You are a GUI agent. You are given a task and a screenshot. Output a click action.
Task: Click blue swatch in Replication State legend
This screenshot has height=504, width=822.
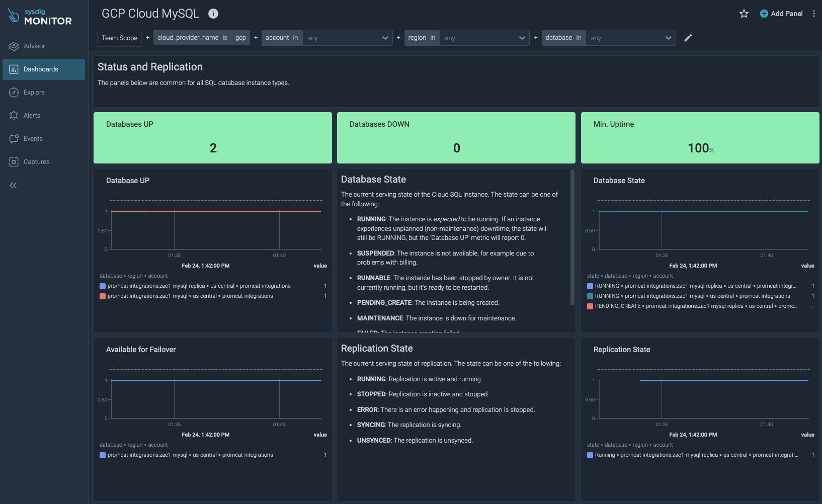pos(590,455)
